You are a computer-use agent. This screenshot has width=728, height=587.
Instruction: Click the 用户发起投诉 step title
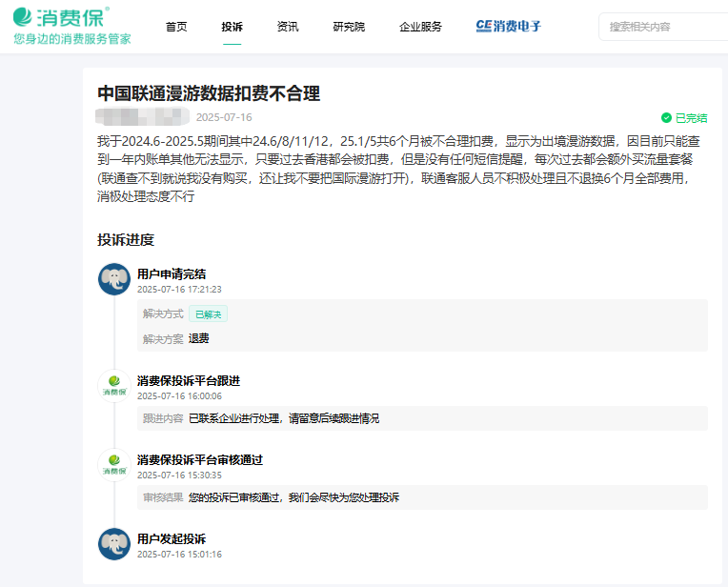coord(172,538)
